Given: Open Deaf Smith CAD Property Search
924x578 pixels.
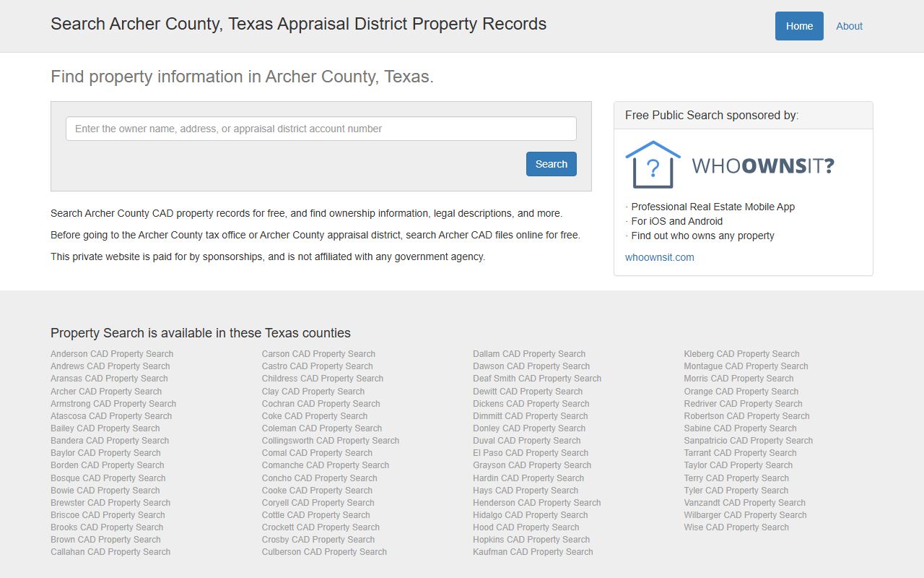Looking at the screenshot, I should coord(537,379).
